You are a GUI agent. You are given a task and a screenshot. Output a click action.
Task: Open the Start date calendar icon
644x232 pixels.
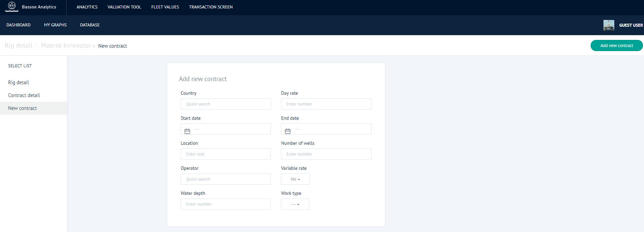[x=187, y=131]
